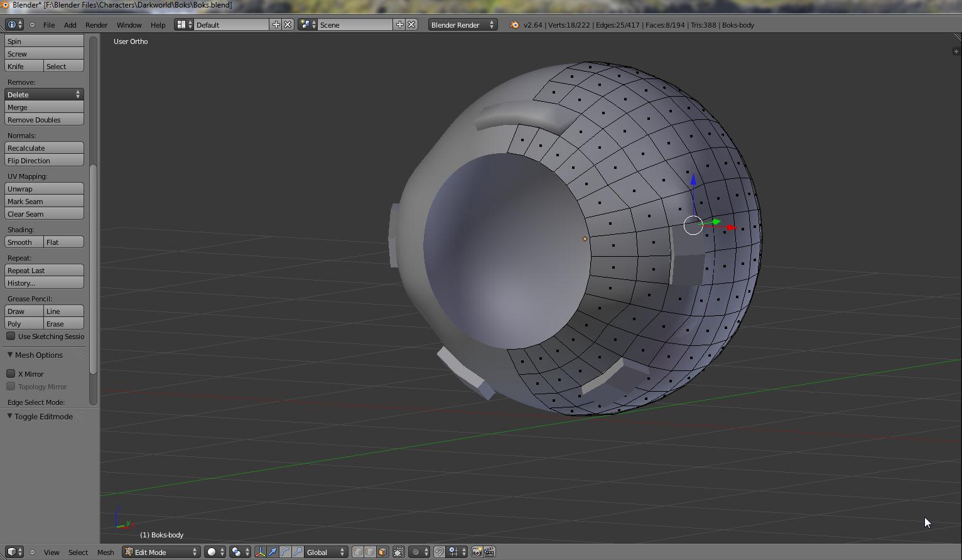The height and width of the screenshot is (560, 962).
Task: Click the translate manipulator arrow icon
Action: point(273,552)
